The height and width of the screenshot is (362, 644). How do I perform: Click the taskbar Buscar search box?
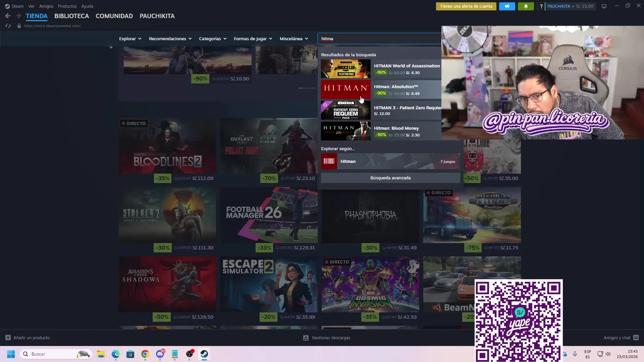[x=56, y=354]
